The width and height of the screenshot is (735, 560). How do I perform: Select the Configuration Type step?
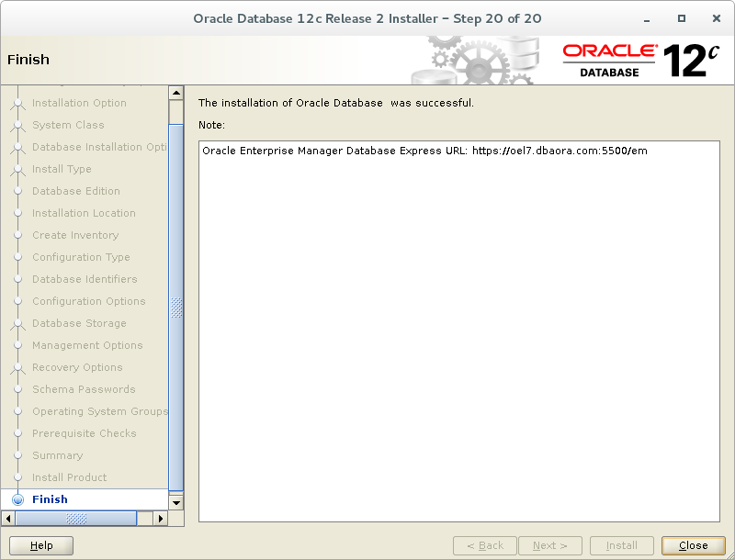(81, 258)
